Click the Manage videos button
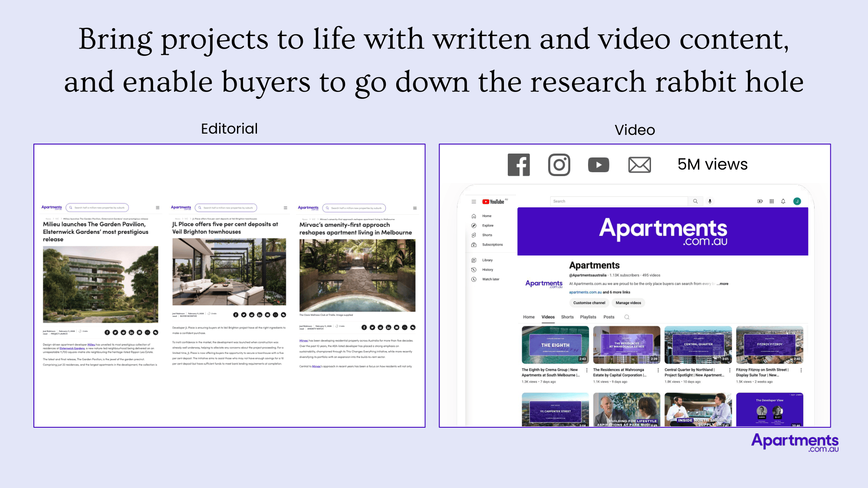Viewport: 868px width, 488px height. (628, 303)
